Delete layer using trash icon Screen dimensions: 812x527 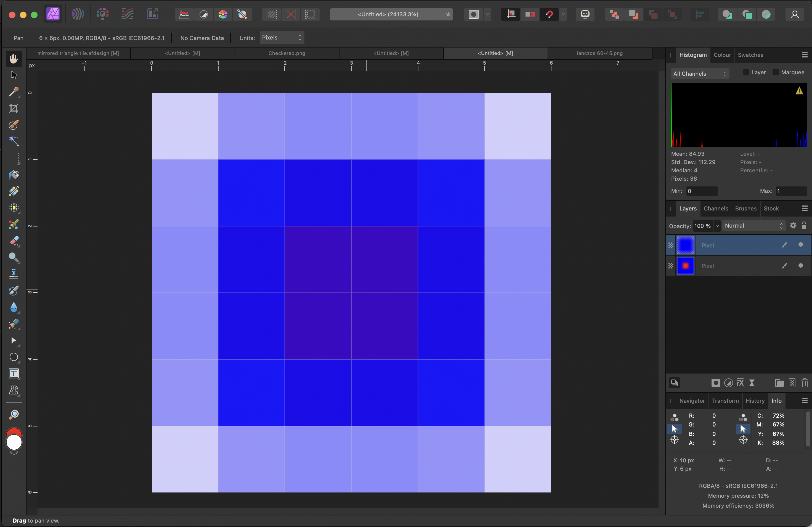[x=804, y=383]
